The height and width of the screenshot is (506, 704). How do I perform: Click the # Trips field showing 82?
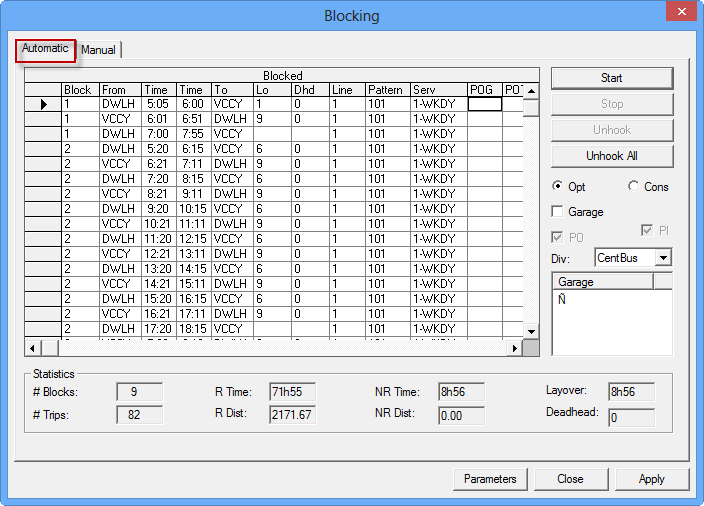[140, 414]
